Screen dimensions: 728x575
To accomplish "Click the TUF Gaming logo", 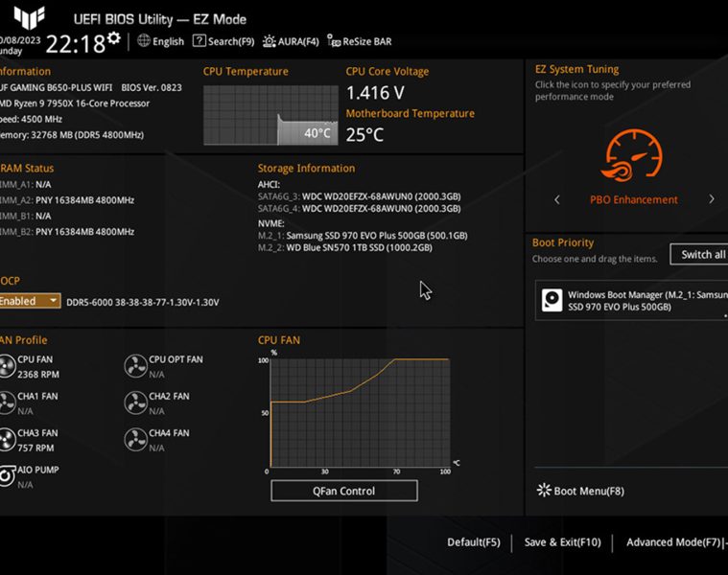I will point(29,17).
